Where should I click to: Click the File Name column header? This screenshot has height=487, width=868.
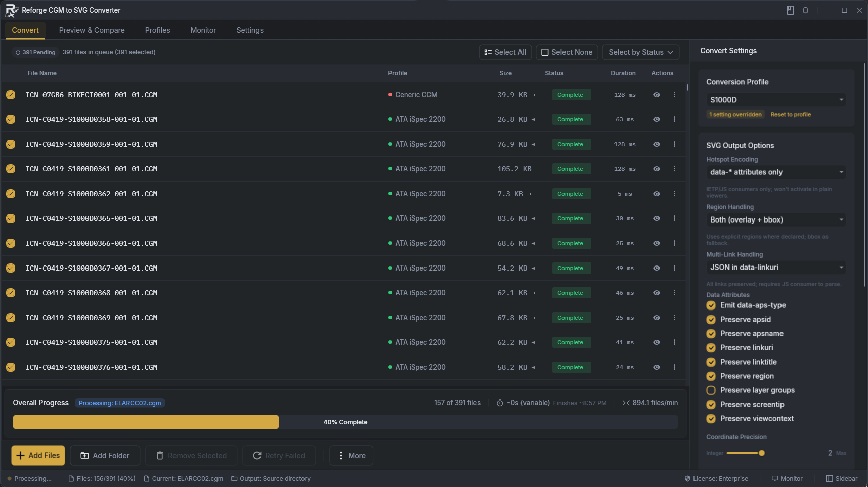click(42, 73)
